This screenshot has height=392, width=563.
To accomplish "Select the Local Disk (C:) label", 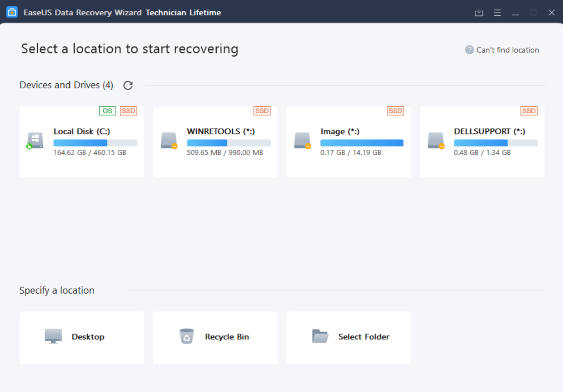I will [x=82, y=131].
